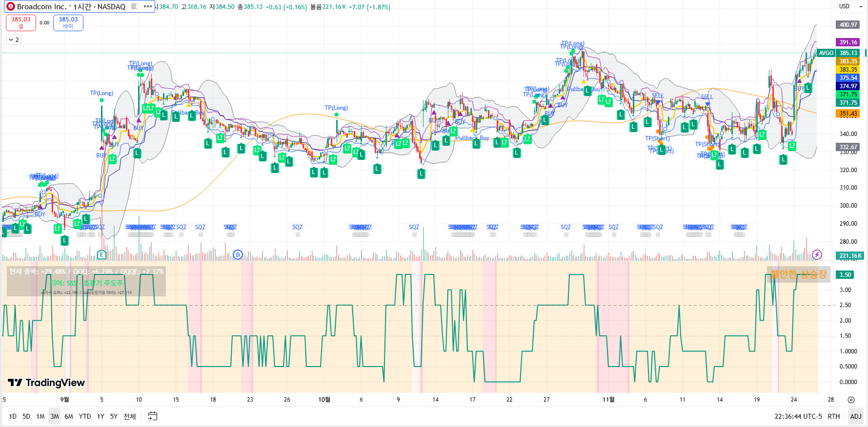Click the chart settings gear icon
Image resolution: width=868 pixels, height=427 pixels.
(851, 400)
